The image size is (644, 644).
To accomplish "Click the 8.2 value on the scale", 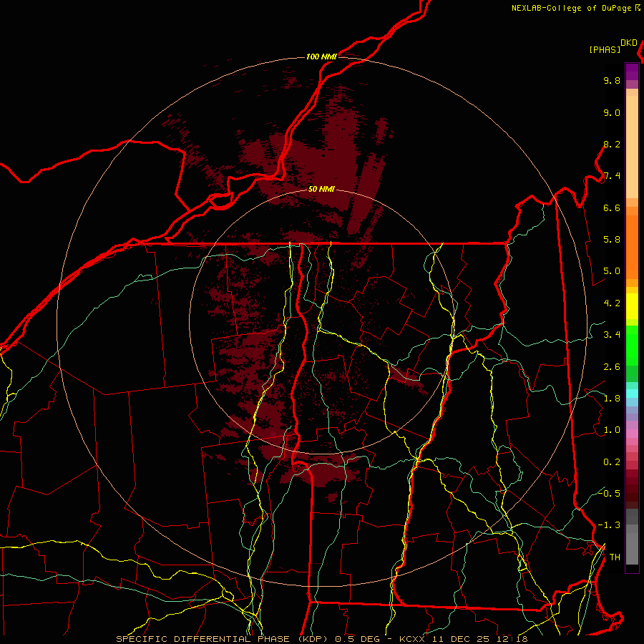I will tap(612, 144).
